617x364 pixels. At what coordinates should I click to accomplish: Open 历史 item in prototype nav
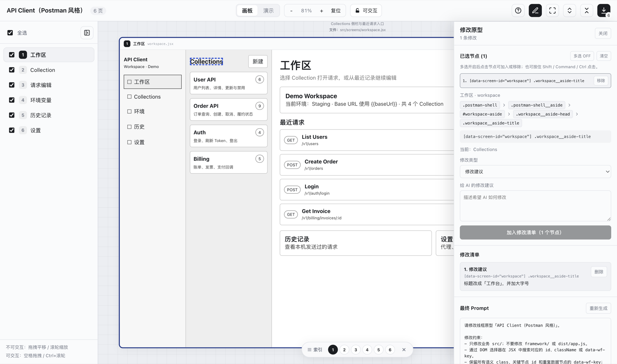tap(153, 127)
